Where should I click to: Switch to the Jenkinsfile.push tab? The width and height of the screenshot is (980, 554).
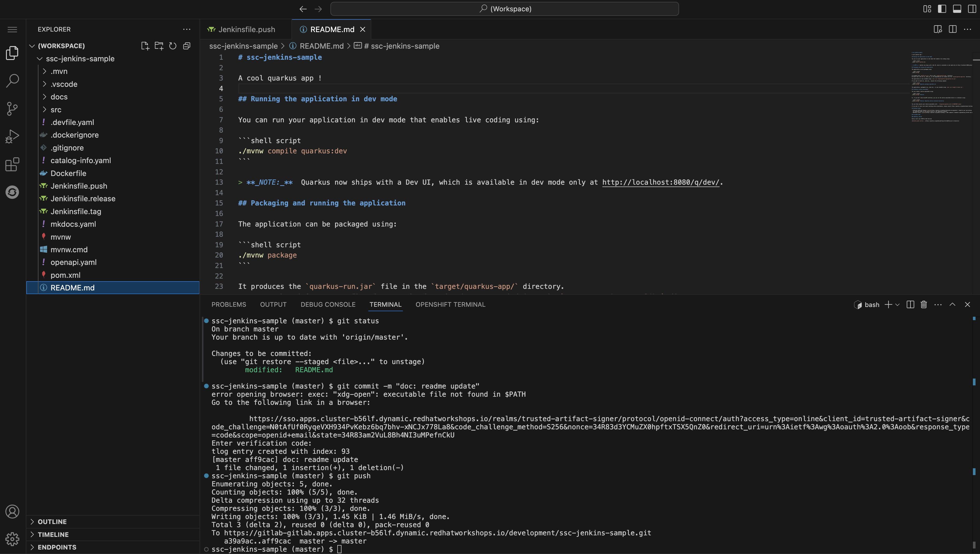click(246, 29)
